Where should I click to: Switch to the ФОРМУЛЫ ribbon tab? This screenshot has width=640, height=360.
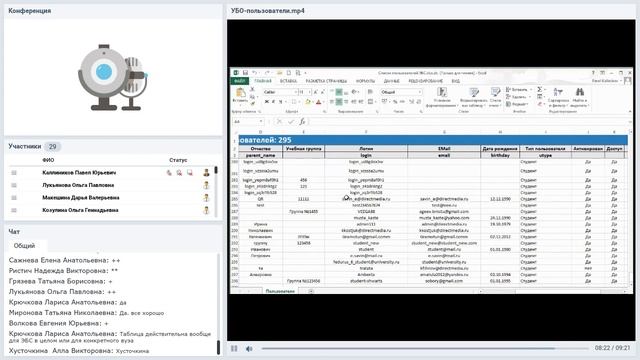(365, 81)
